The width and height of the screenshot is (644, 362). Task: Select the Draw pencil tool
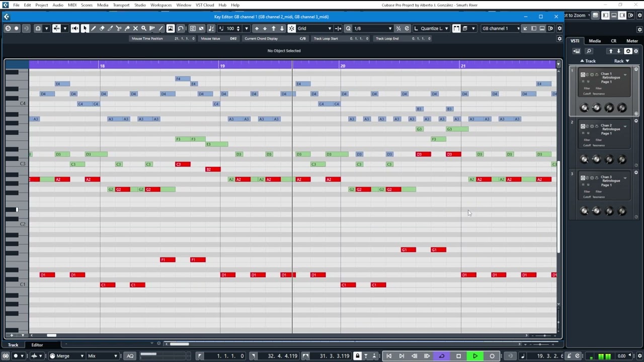94,29
